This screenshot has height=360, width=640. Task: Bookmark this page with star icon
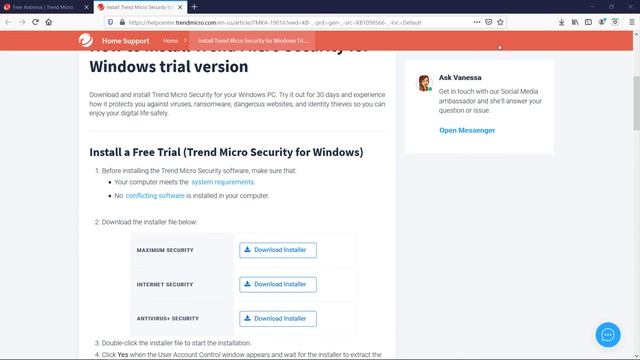[x=500, y=22]
